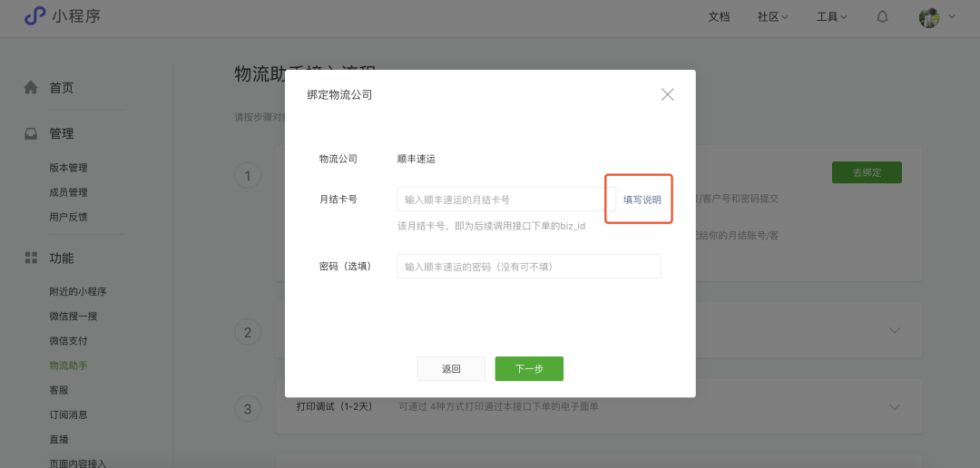
Task: Open 附近的小程序 in the sidebar
Action: (77, 291)
